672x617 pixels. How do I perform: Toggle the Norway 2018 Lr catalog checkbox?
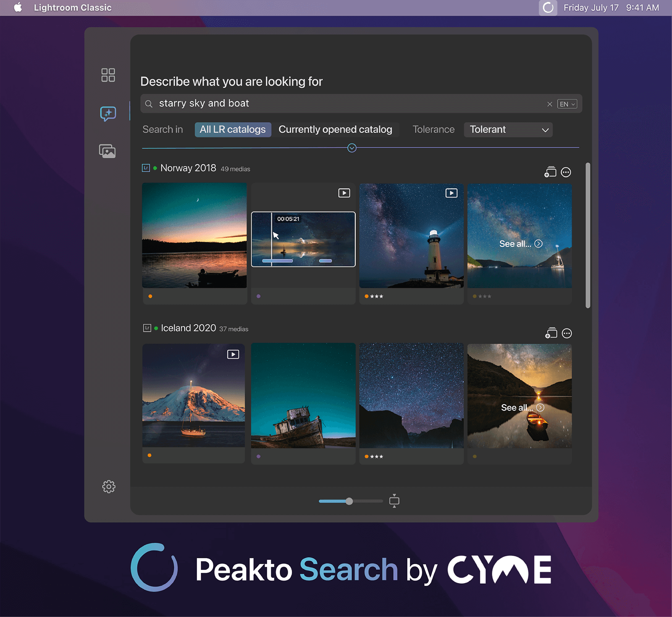pos(146,168)
